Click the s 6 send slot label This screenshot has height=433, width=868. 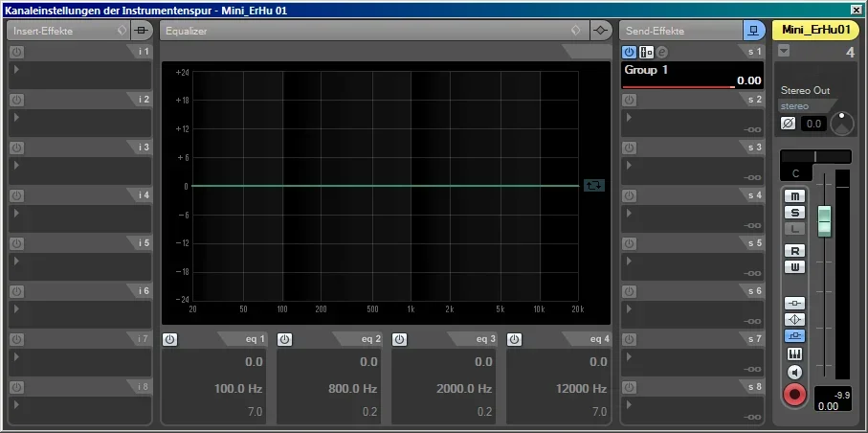click(x=755, y=291)
